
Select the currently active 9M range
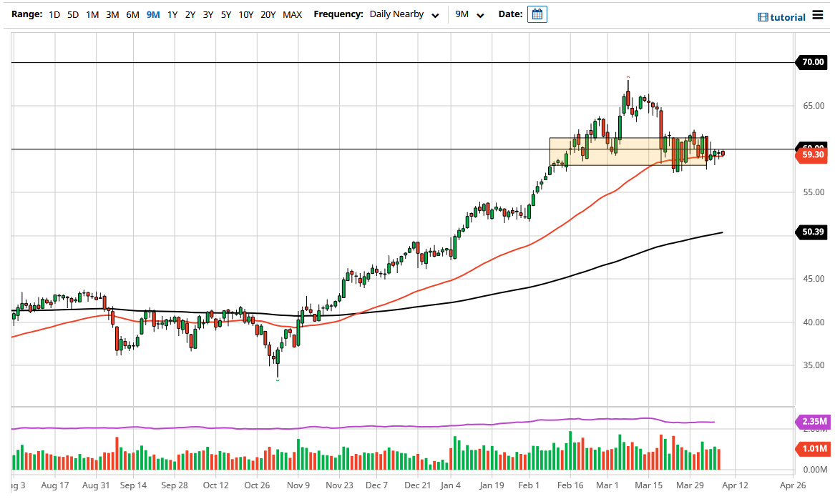[152, 14]
